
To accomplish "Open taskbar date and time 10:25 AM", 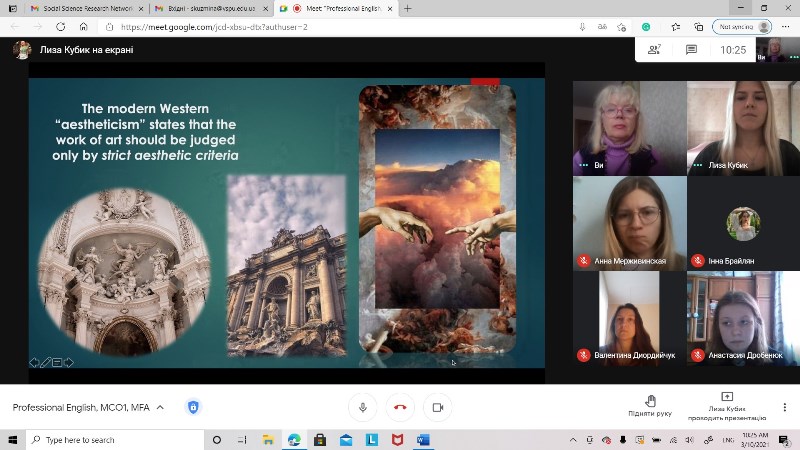I will click(755, 440).
